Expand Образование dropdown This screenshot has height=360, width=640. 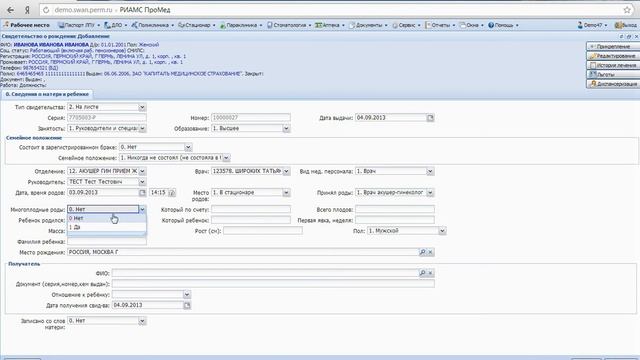(286, 129)
